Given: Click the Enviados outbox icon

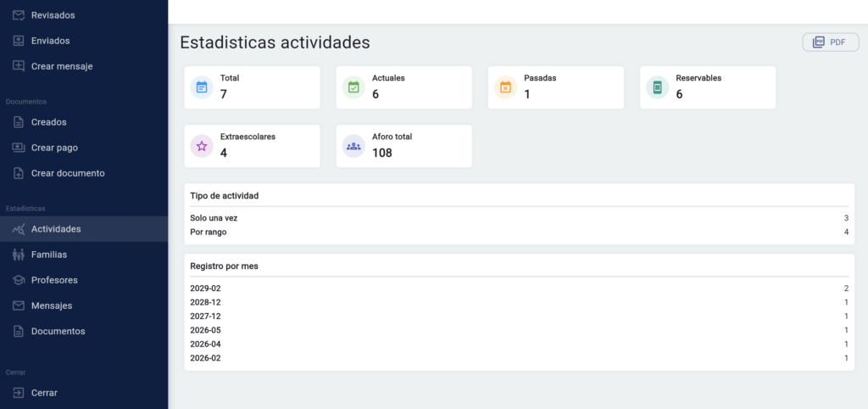Looking at the screenshot, I should 19,41.
